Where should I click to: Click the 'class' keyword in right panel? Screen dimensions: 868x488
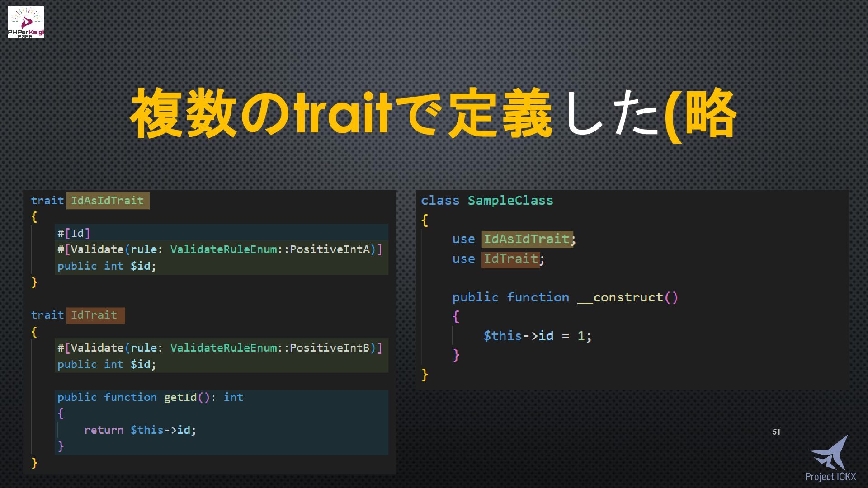[440, 201]
